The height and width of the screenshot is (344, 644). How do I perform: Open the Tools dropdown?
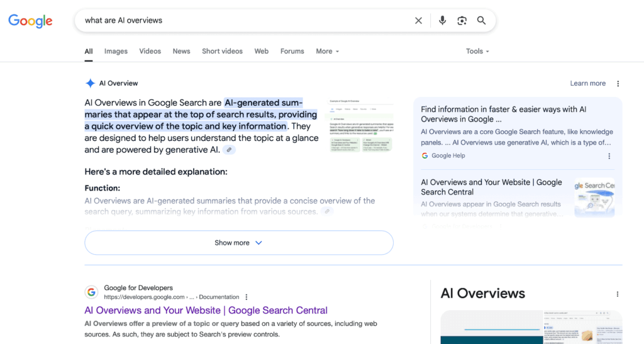pos(477,52)
